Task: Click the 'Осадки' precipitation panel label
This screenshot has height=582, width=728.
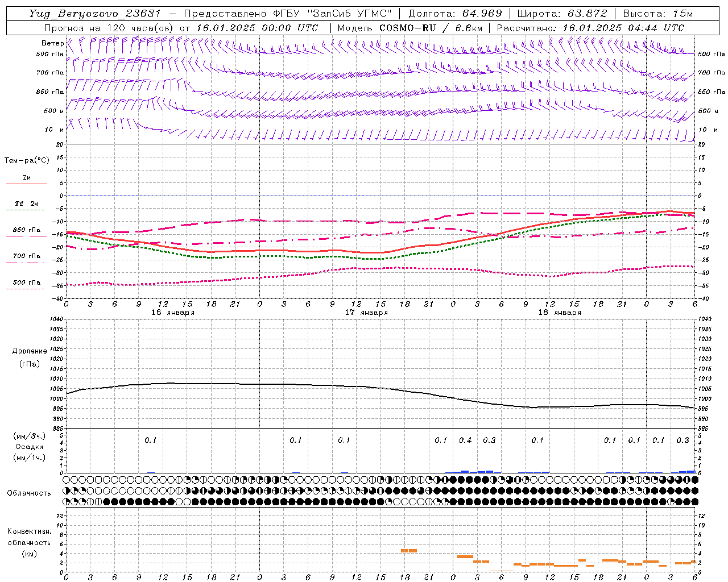Action: [x=30, y=447]
